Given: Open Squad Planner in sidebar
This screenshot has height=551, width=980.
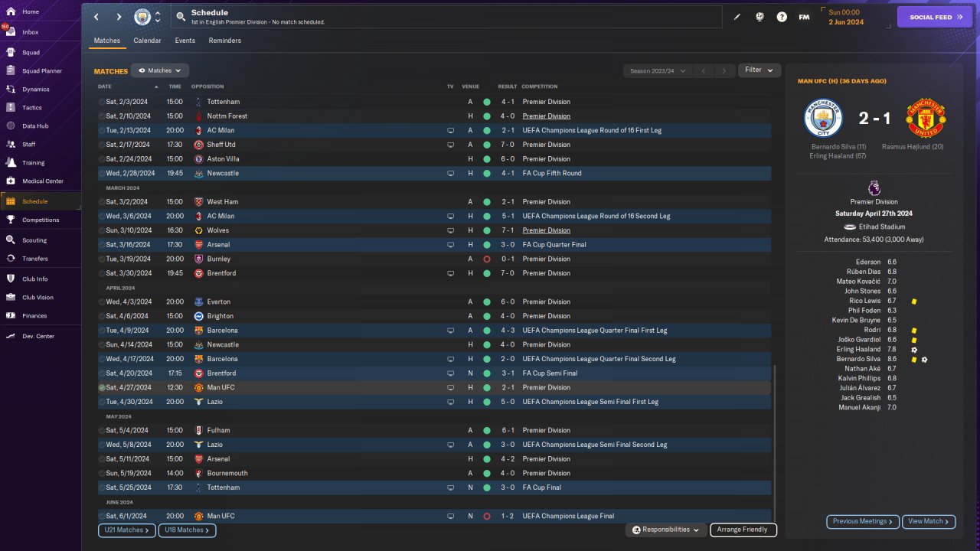Looking at the screenshot, I should [x=41, y=71].
